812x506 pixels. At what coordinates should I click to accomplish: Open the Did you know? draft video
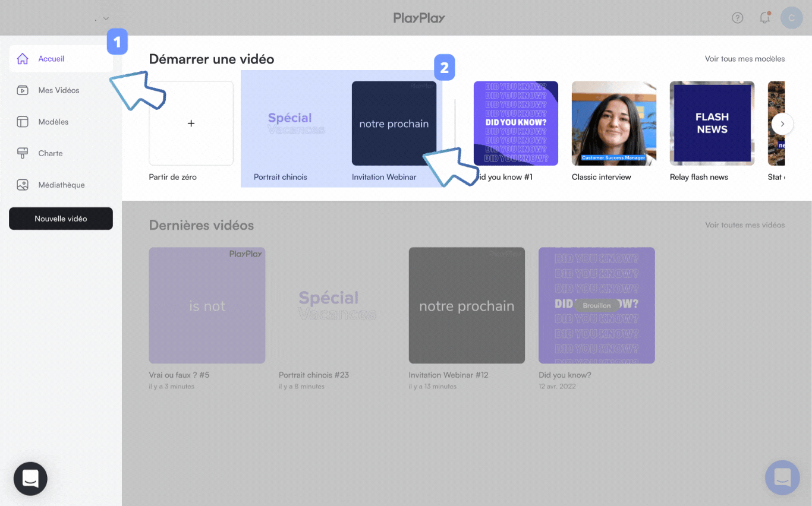tap(596, 305)
